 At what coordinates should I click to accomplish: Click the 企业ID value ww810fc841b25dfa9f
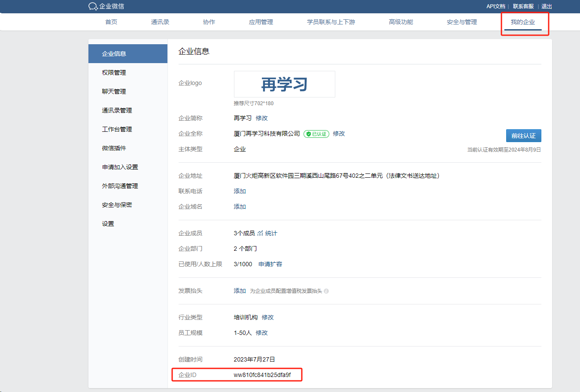point(262,375)
